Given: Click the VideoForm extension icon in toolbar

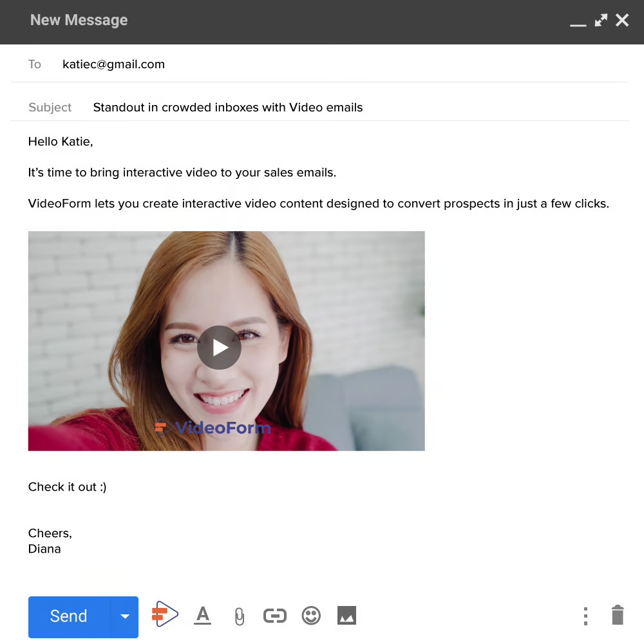Looking at the screenshot, I should (x=165, y=614).
